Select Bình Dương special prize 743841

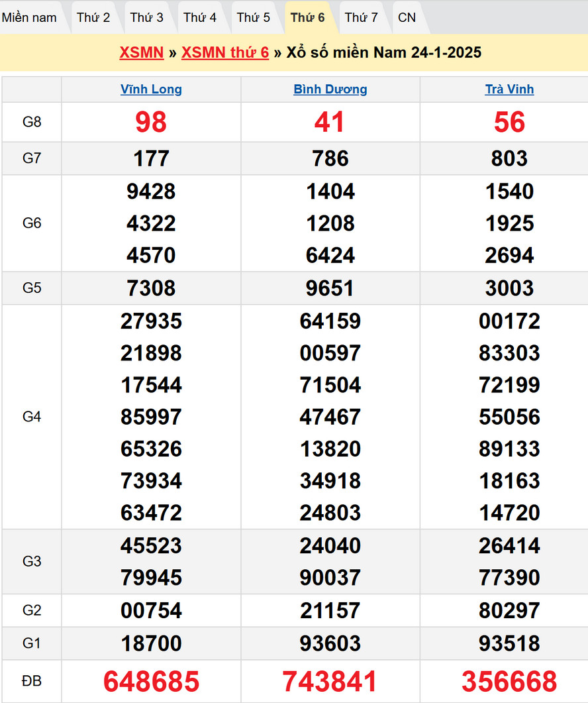tap(330, 681)
